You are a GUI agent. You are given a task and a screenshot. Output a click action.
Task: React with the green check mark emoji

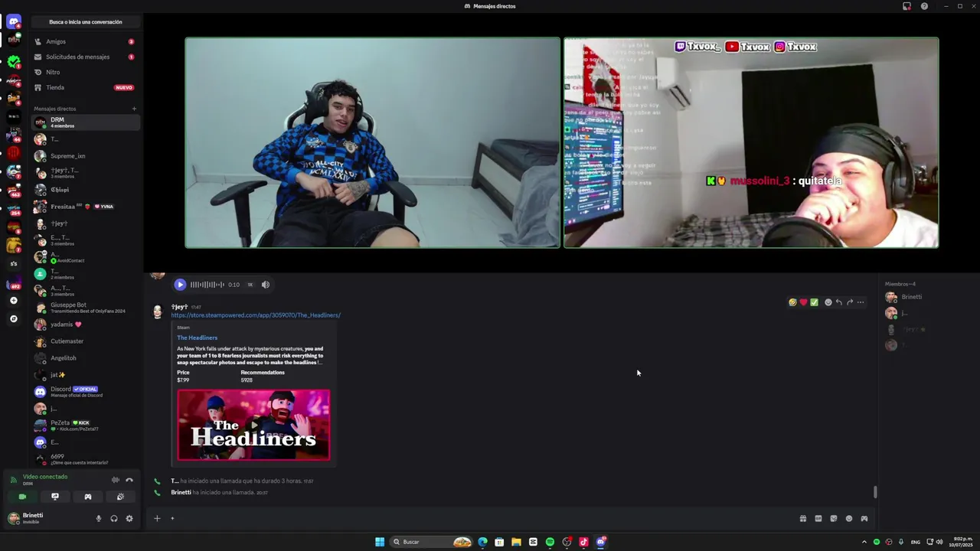[814, 302]
